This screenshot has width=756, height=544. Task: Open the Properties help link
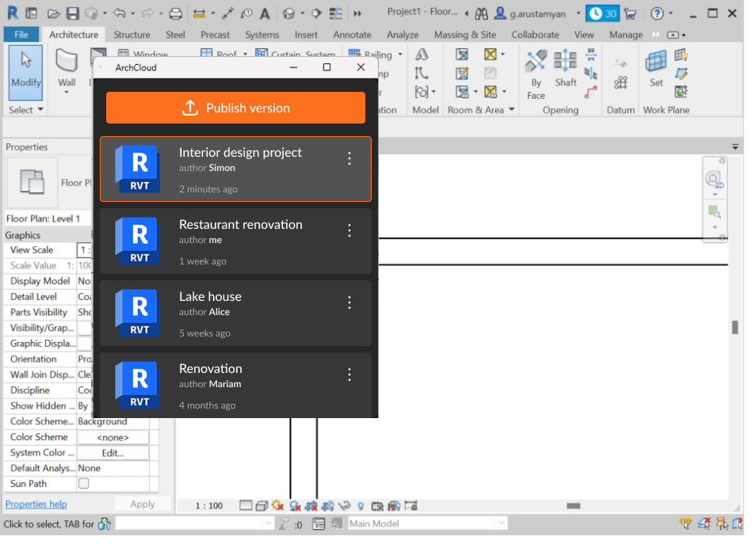pyautogui.click(x=36, y=504)
